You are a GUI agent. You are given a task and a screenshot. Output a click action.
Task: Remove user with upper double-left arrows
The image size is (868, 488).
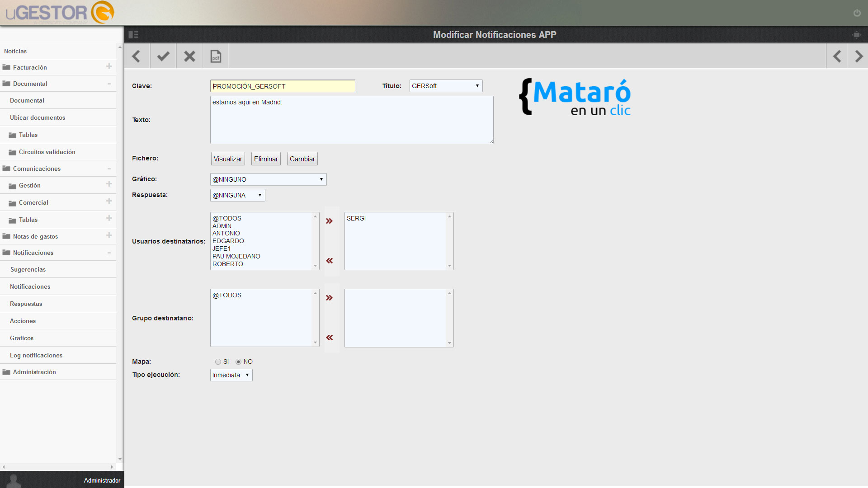[329, 261]
